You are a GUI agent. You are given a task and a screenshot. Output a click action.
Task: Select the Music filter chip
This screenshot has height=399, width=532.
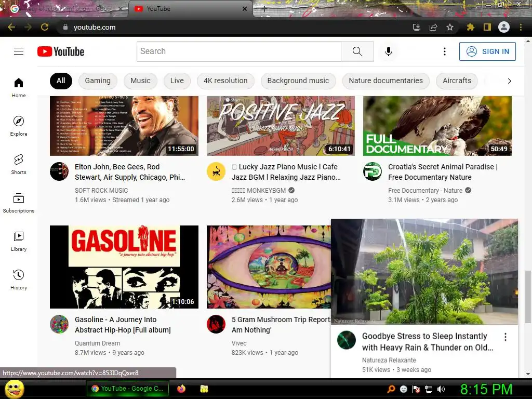[x=140, y=81]
